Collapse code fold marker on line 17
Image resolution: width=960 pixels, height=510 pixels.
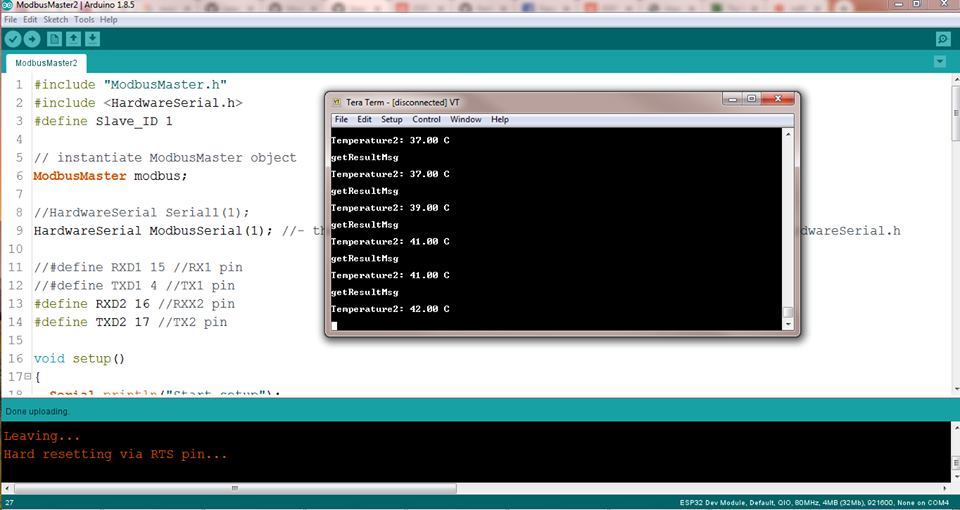(x=28, y=376)
